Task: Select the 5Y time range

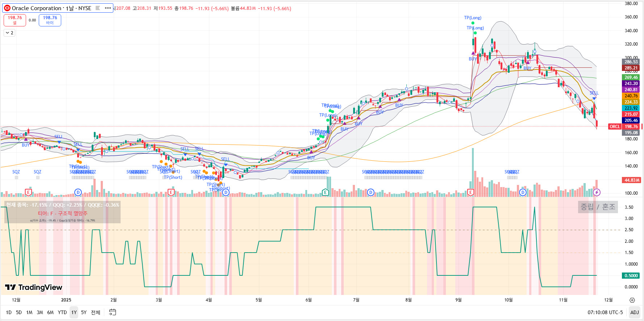Action: (x=84, y=312)
